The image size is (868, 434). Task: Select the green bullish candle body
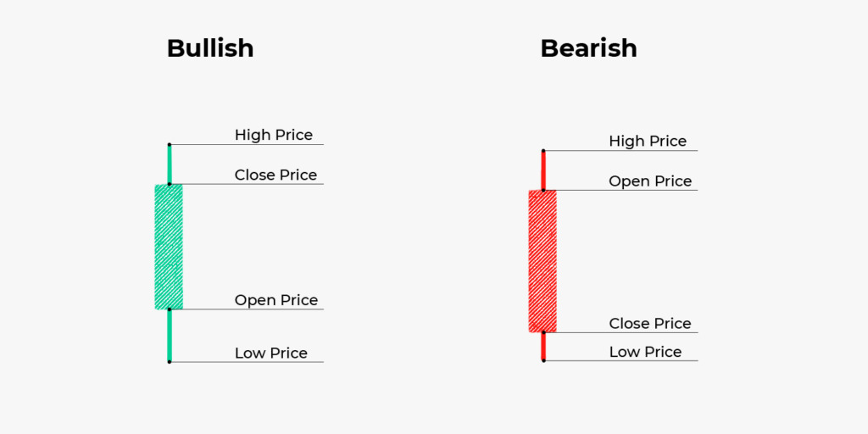[x=169, y=246]
